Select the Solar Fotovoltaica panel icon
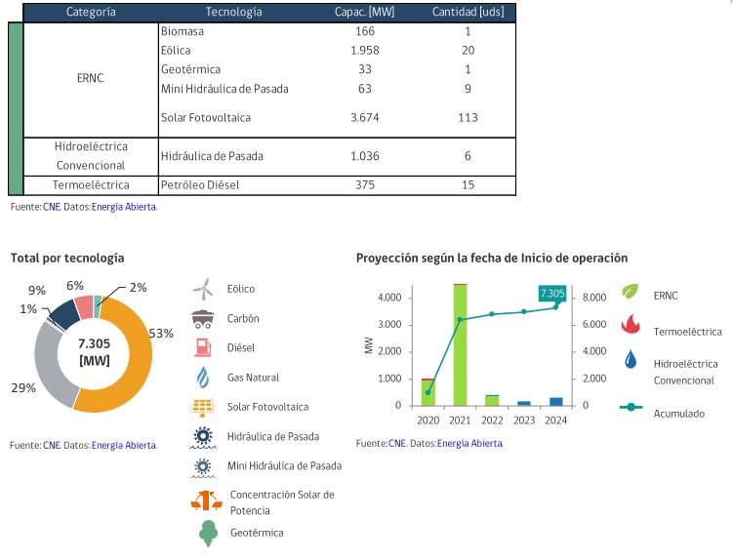Viewport: 733px width, 560px height. click(x=203, y=407)
